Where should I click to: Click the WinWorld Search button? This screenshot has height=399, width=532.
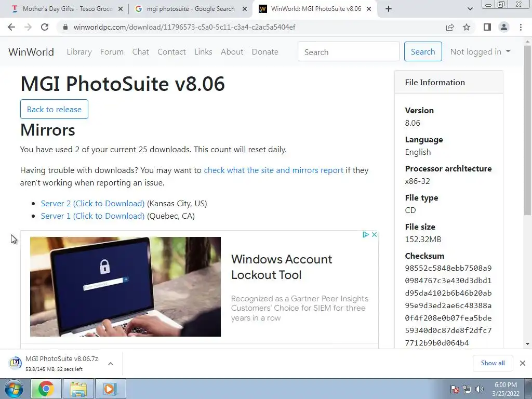pos(423,51)
